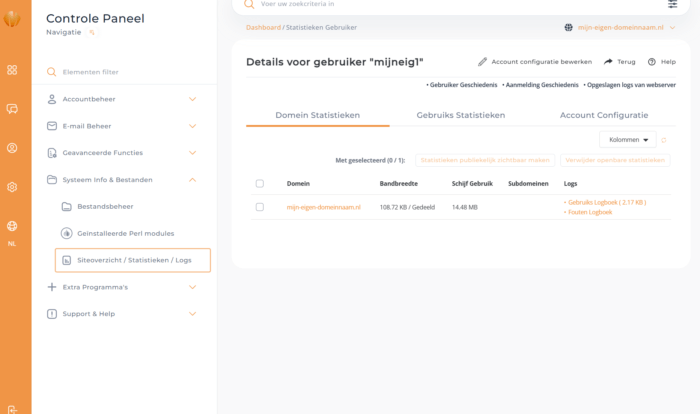Click the refresh icon next to Kolommen

point(664,140)
